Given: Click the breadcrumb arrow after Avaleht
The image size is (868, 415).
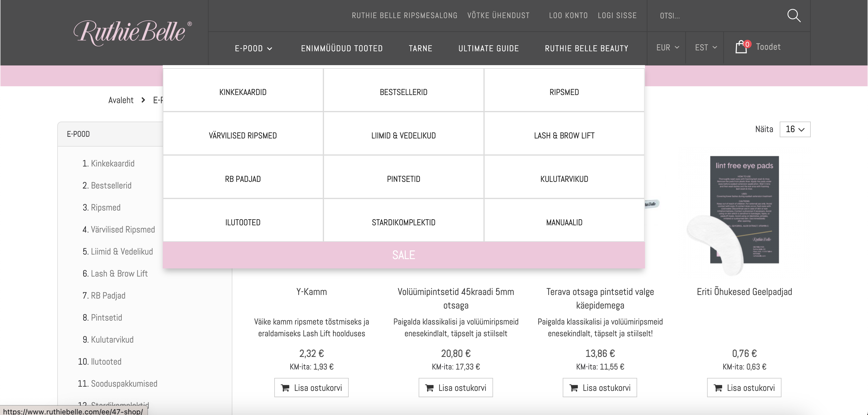Looking at the screenshot, I should pyautogui.click(x=143, y=100).
